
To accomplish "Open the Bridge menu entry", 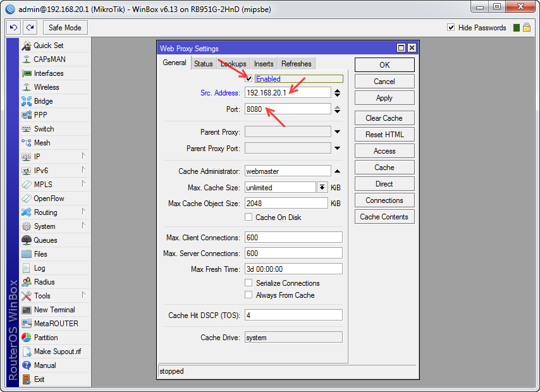I will 55,101.
